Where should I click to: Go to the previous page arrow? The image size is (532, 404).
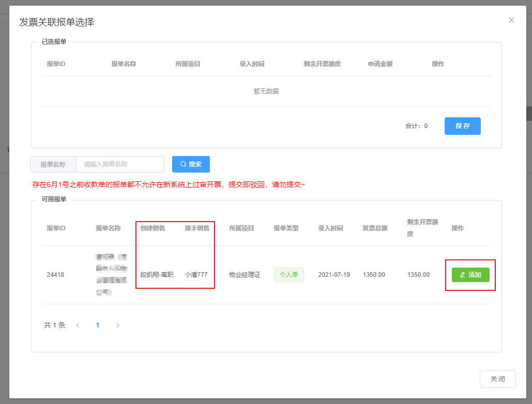click(78, 325)
